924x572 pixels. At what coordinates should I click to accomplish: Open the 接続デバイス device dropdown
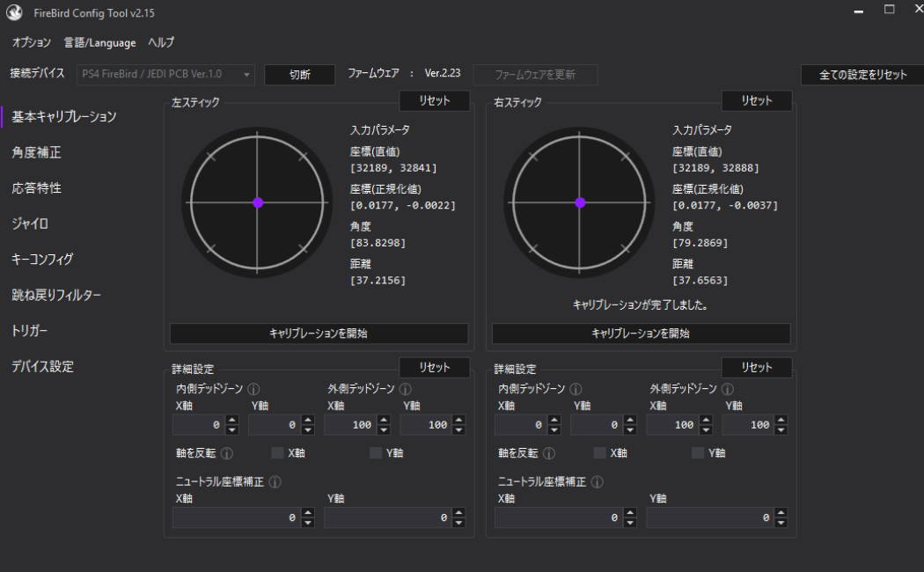pos(165,75)
